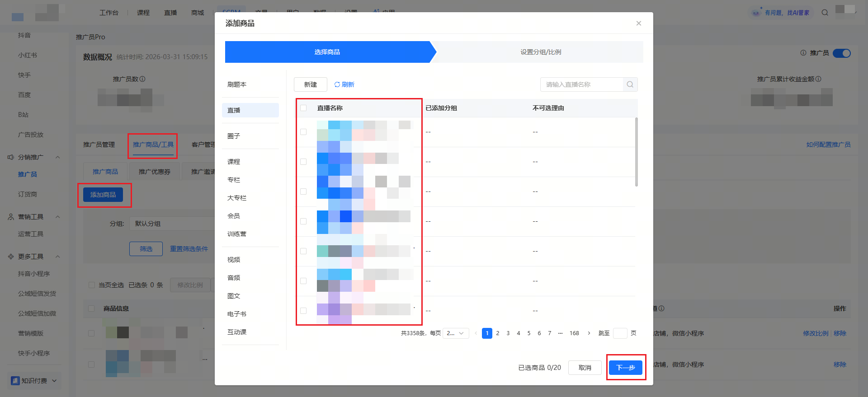868x397 pixels.
Task: Collapse the 更多工具 sidebar group
Action: 57,257
